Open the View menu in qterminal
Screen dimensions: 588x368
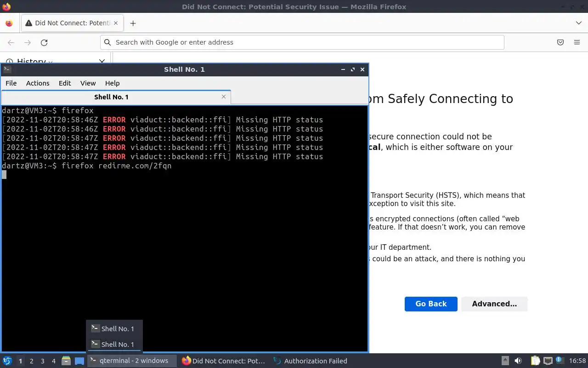click(88, 83)
